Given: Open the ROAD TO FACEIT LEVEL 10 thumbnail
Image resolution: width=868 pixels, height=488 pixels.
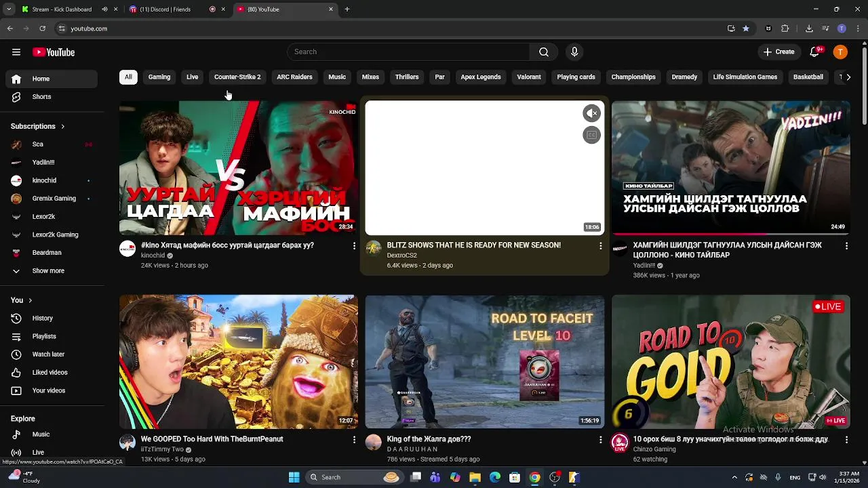Looking at the screenshot, I should pos(484,361).
